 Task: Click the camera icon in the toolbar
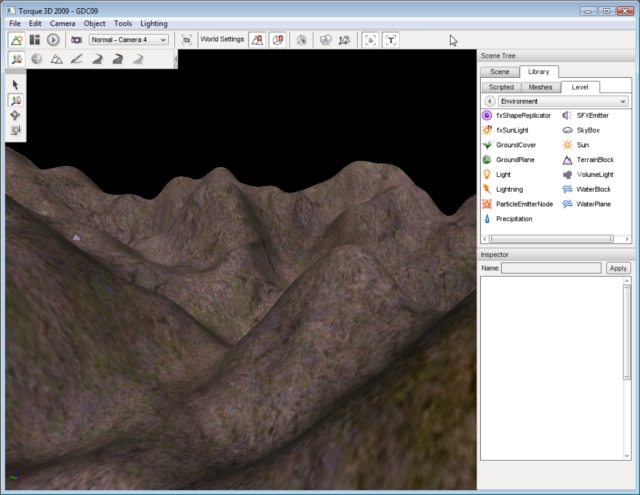(75, 39)
